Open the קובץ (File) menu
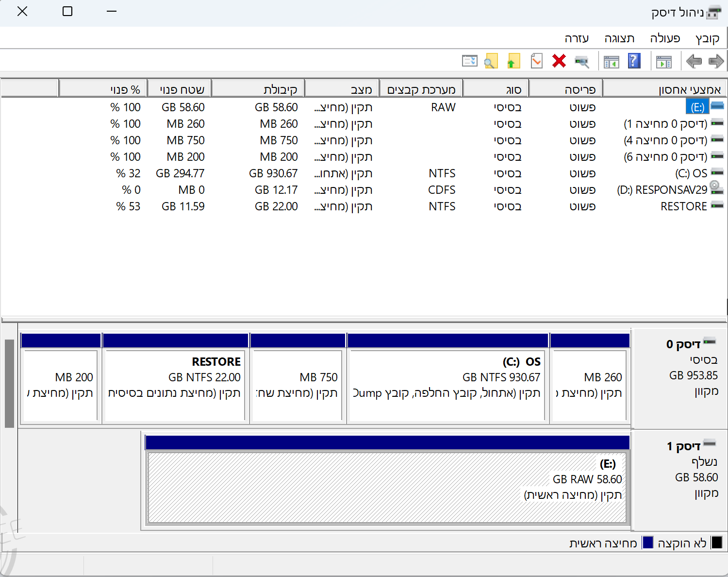 (x=707, y=38)
